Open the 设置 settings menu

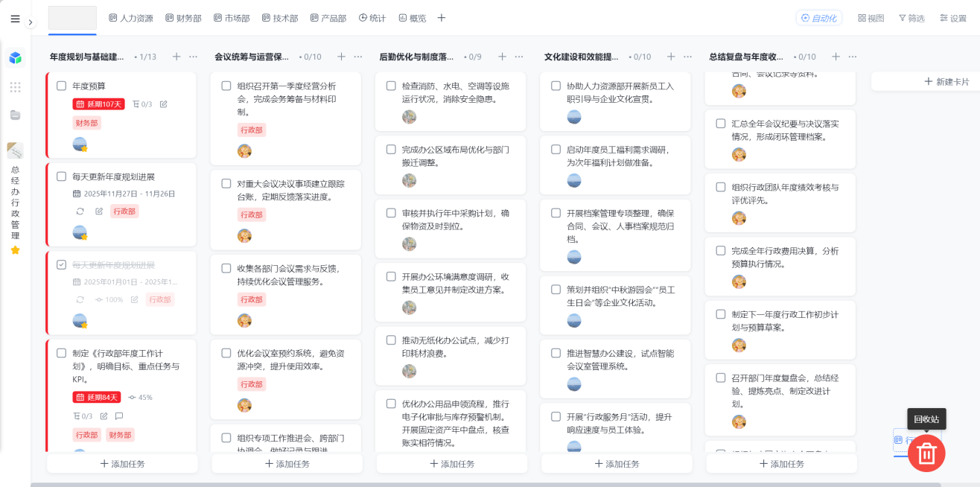tap(952, 18)
